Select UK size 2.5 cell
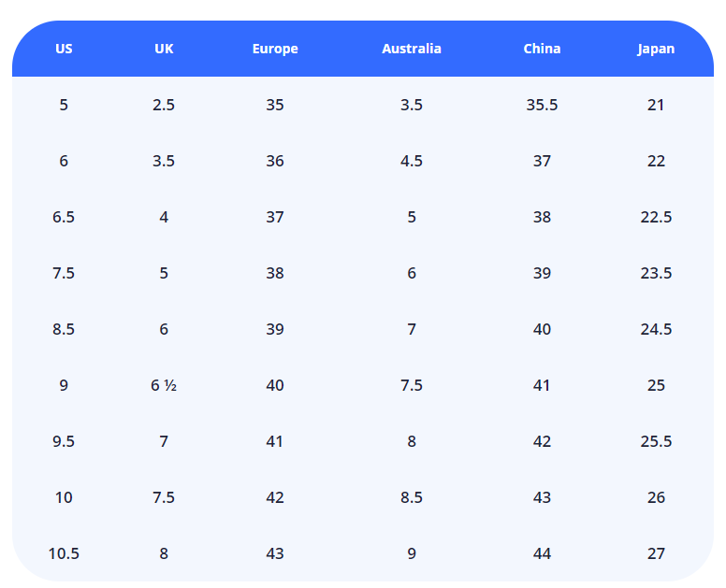The width and height of the screenshot is (726, 588). 164,105
